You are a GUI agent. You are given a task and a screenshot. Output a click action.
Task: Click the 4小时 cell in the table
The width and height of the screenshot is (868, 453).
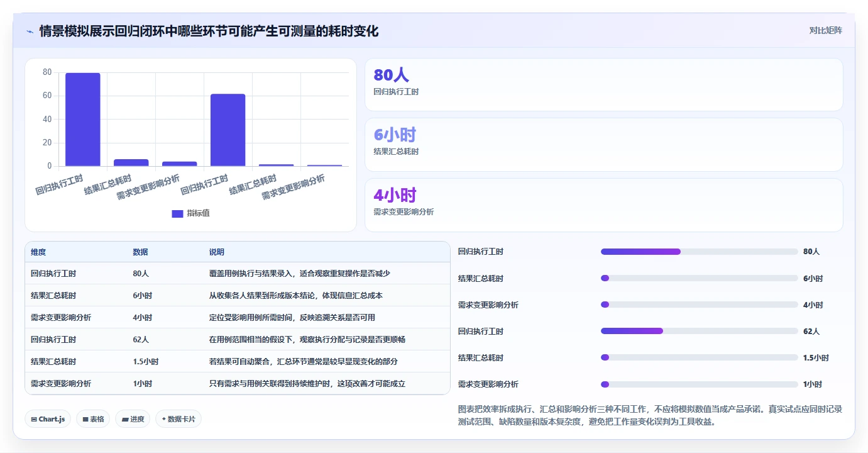[143, 318]
